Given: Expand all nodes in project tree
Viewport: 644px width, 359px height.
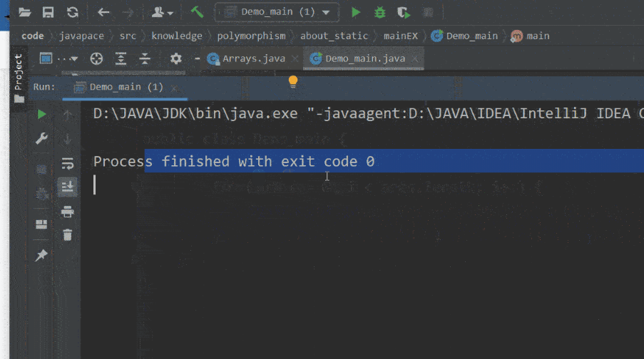Looking at the screenshot, I should (x=121, y=58).
